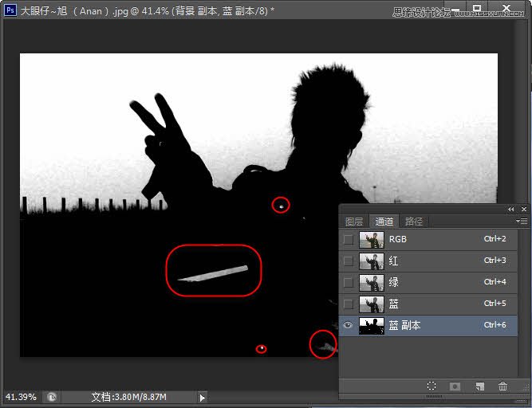Select the 蓝 副本 channel thumbnail
The height and width of the screenshot is (408, 532).
371,325
